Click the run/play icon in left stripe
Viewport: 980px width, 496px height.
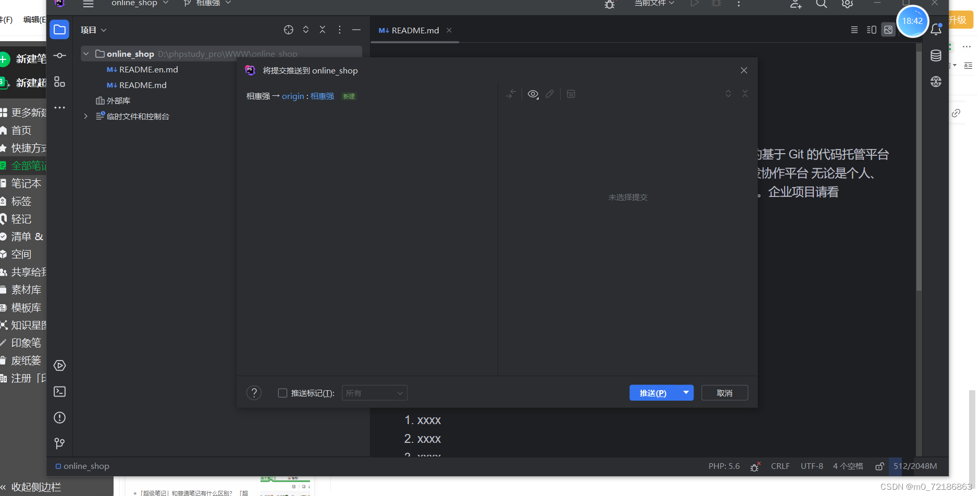point(59,365)
